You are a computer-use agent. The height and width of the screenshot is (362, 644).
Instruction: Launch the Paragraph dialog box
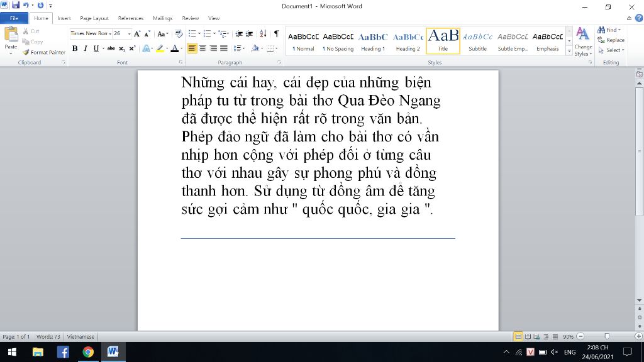(x=279, y=62)
